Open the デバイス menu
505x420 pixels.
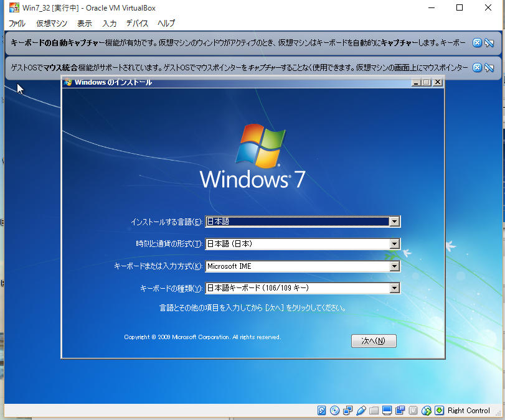[x=137, y=24]
